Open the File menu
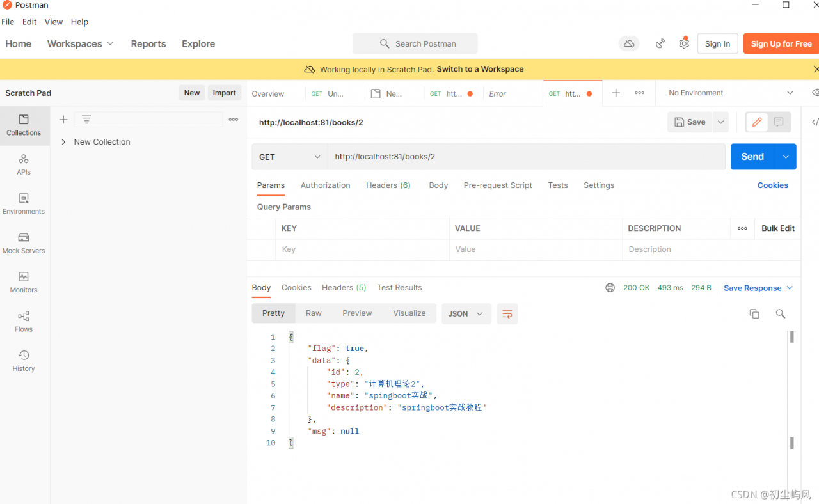 pyautogui.click(x=8, y=22)
